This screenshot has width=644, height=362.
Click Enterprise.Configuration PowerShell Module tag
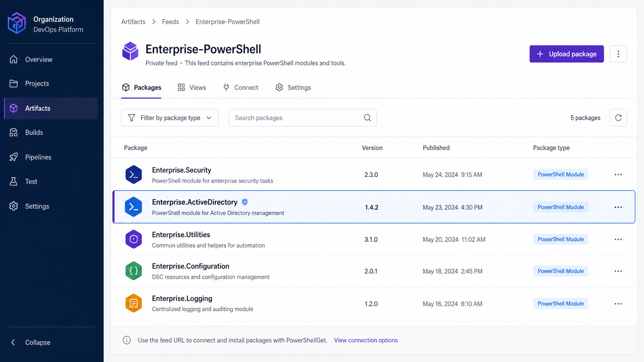click(x=561, y=271)
